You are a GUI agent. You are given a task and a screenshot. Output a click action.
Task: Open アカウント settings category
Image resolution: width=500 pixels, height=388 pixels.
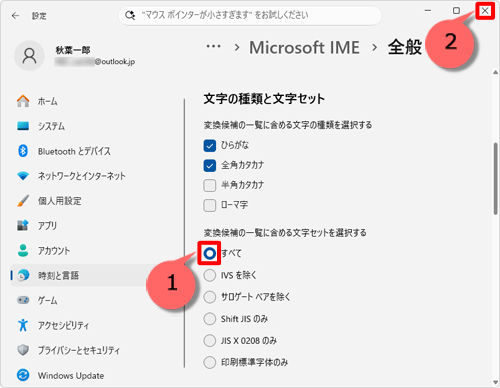[x=54, y=251]
